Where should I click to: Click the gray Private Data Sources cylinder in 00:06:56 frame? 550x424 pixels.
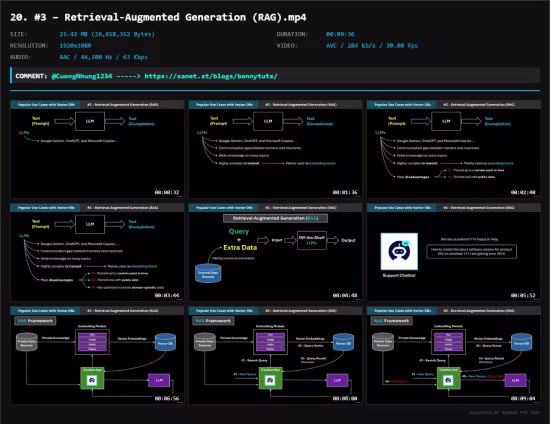click(27, 342)
